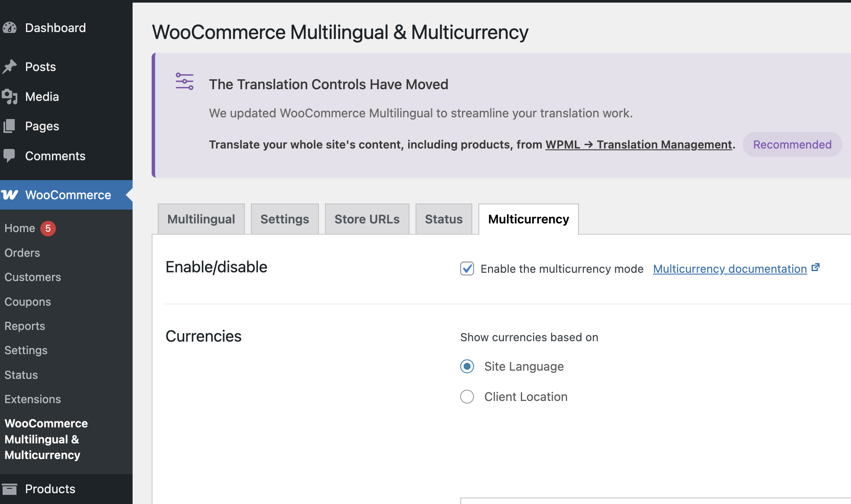Click WooCommerce menu item
851x504 pixels.
tap(66, 195)
